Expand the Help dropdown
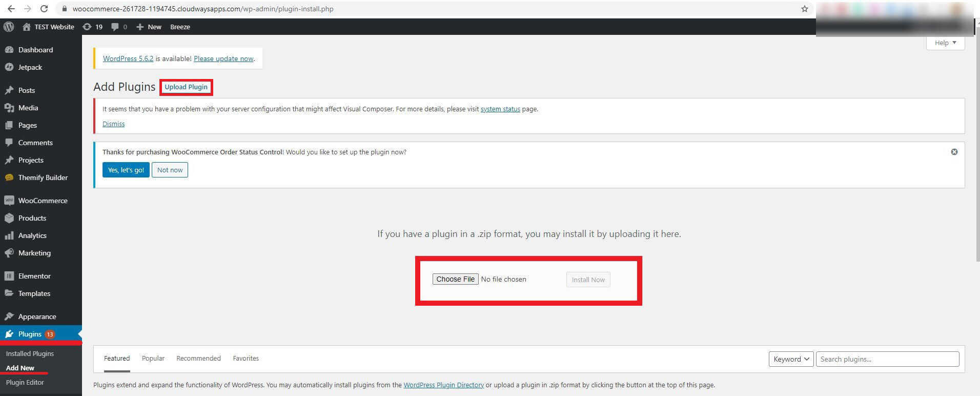The width and height of the screenshot is (980, 396). tap(945, 43)
